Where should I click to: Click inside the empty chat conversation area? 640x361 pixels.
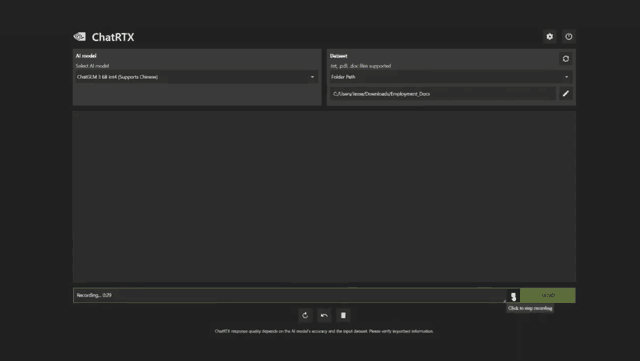pyautogui.click(x=324, y=196)
